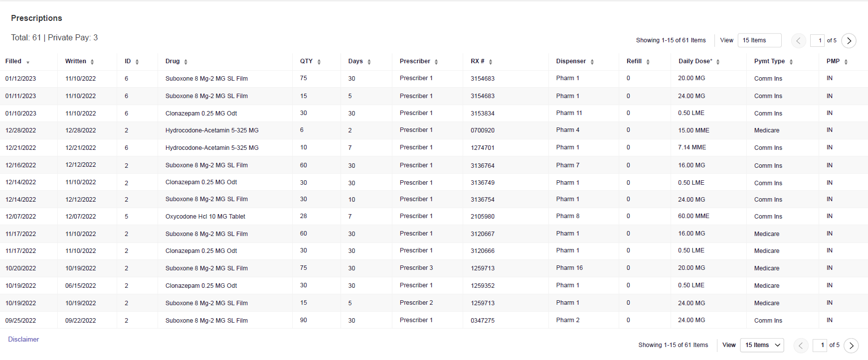Viewport: 868px width, 360px height.
Task: Sort by Prescriber column
Action: point(436,62)
